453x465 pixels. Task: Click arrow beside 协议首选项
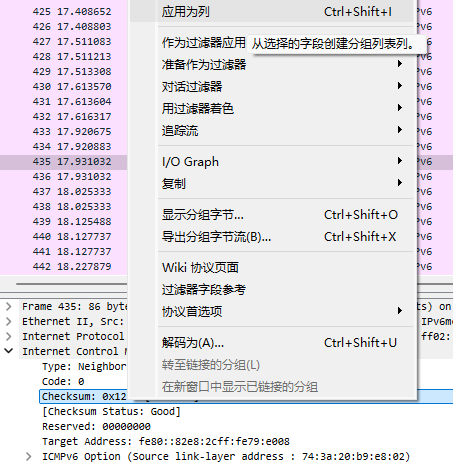[400, 311]
